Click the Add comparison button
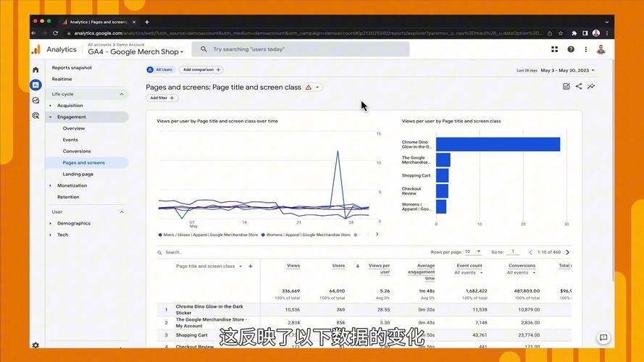644x362 pixels. [x=201, y=70]
